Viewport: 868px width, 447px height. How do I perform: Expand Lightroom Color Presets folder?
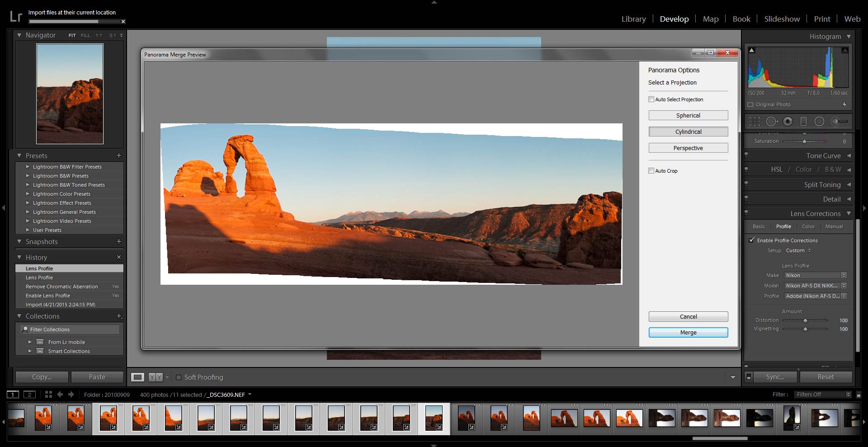tap(28, 194)
